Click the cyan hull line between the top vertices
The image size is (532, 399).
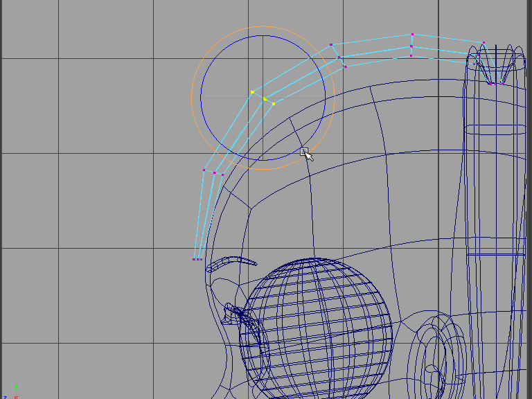pyautogui.click(x=371, y=39)
